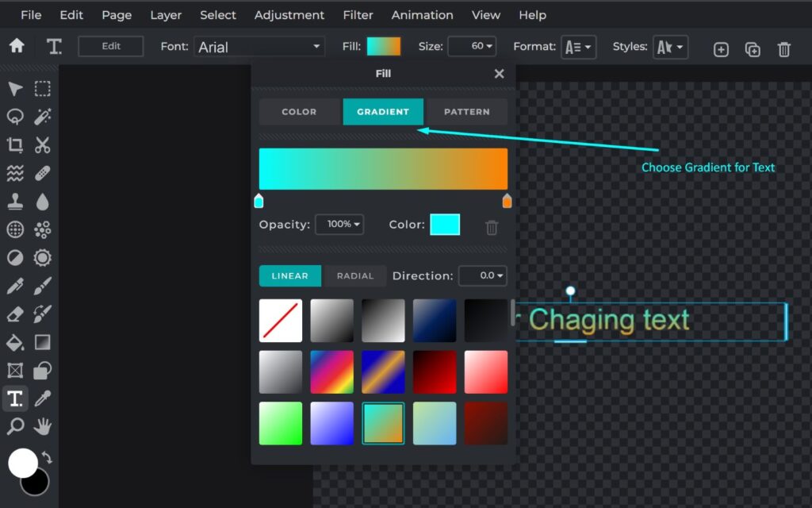The width and height of the screenshot is (812, 508).
Task: Select the cyan left gradient stop
Action: [x=259, y=201]
